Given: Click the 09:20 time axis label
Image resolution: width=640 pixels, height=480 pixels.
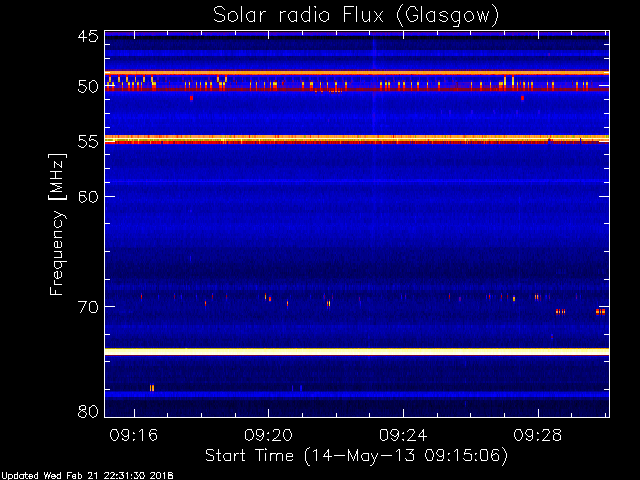Looking at the screenshot, I should [x=268, y=435].
